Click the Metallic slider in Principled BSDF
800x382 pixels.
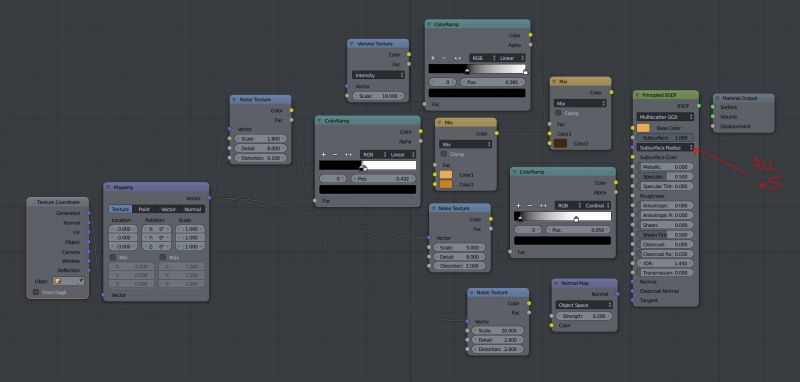click(x=665, y=167)
